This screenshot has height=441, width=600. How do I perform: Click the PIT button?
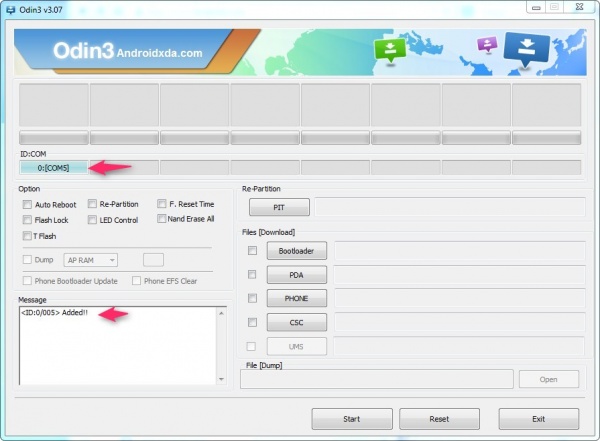point(279,207)
